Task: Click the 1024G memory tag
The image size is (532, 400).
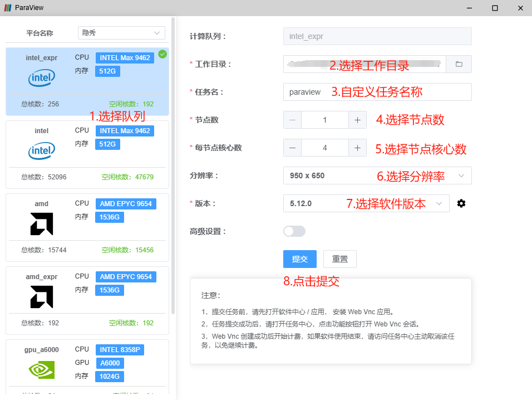Action: 110,377
